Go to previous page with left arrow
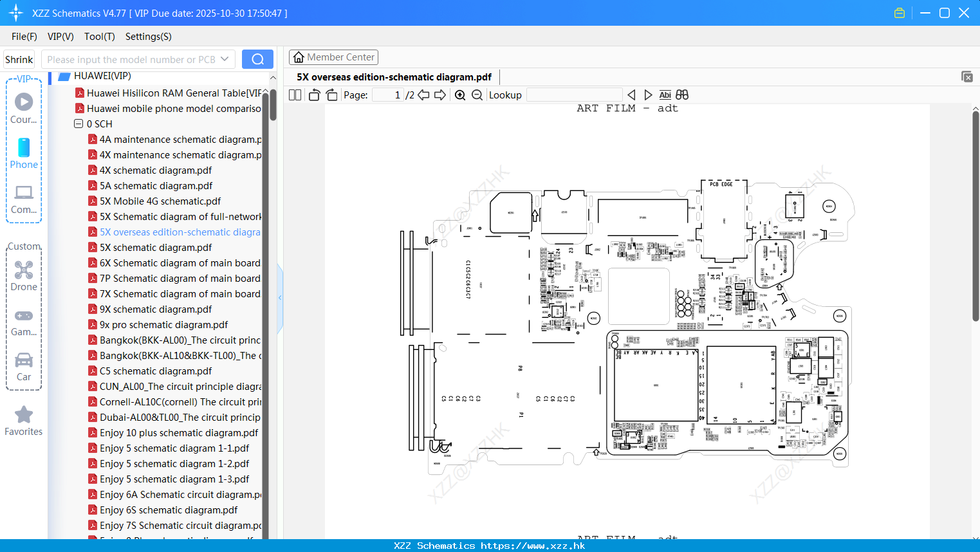Screen dimensions: 980x552 [x=423, y=95]
